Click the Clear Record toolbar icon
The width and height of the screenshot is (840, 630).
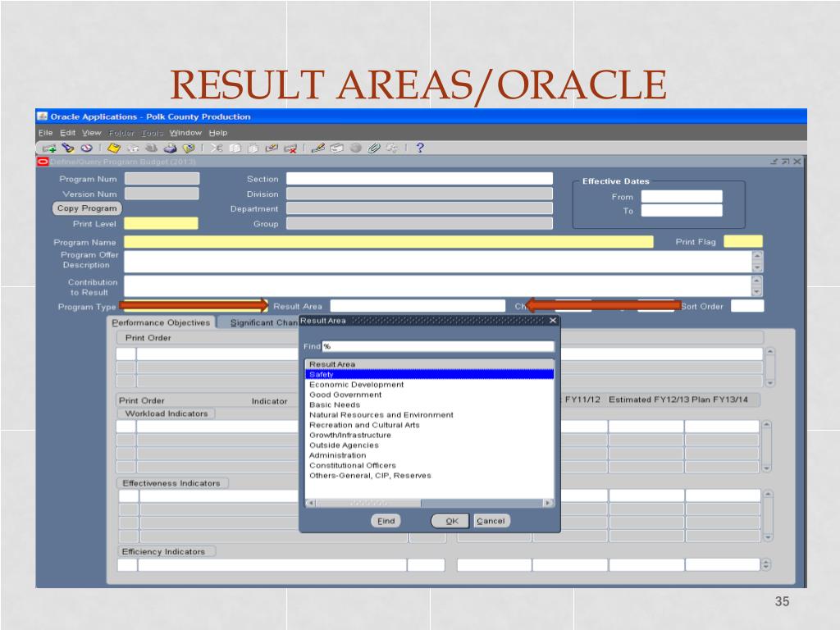(272, 148)
